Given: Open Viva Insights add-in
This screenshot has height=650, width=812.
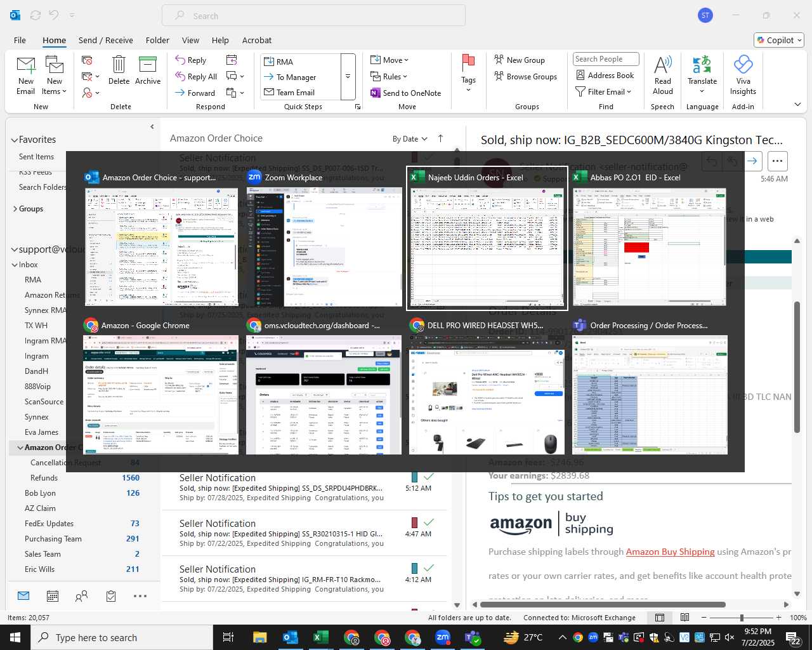Looking at the screenshot, I should [x=743, y=75].
